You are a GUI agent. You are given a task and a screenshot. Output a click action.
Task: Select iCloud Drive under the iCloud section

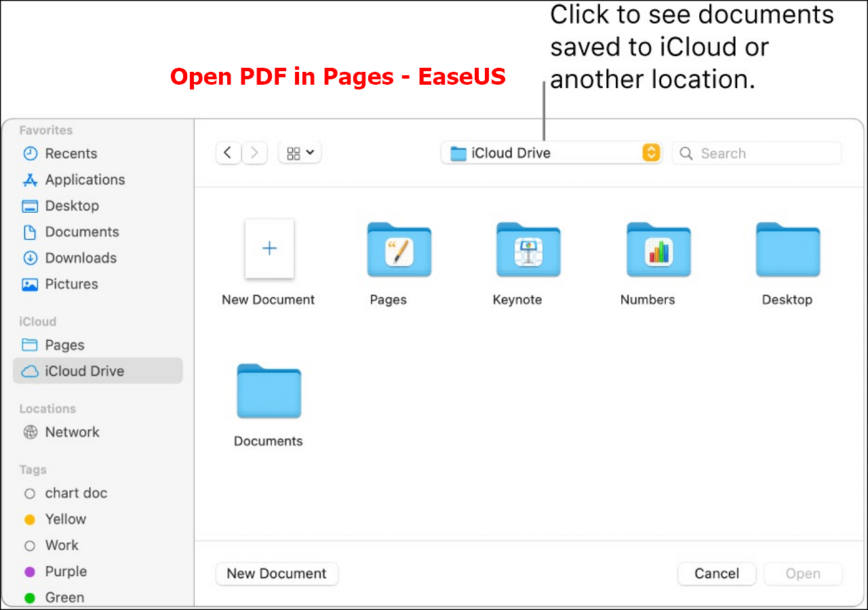84,371
